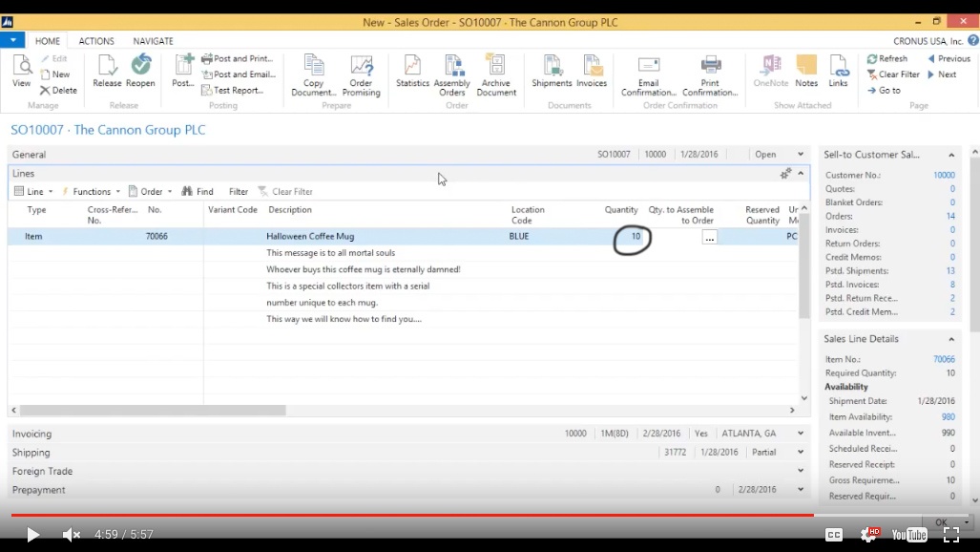Viewport: 980px width, 552px height.
Task: Click the video progress bar
Action: [x=490, y=515]
